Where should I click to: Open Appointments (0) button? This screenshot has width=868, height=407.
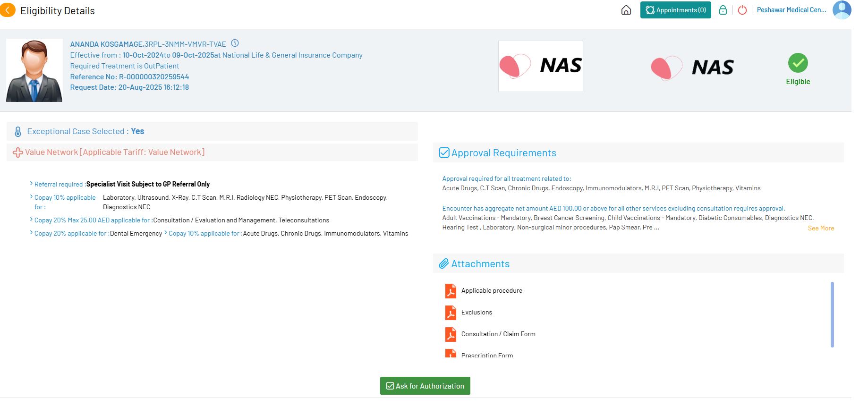pos(675,10)
